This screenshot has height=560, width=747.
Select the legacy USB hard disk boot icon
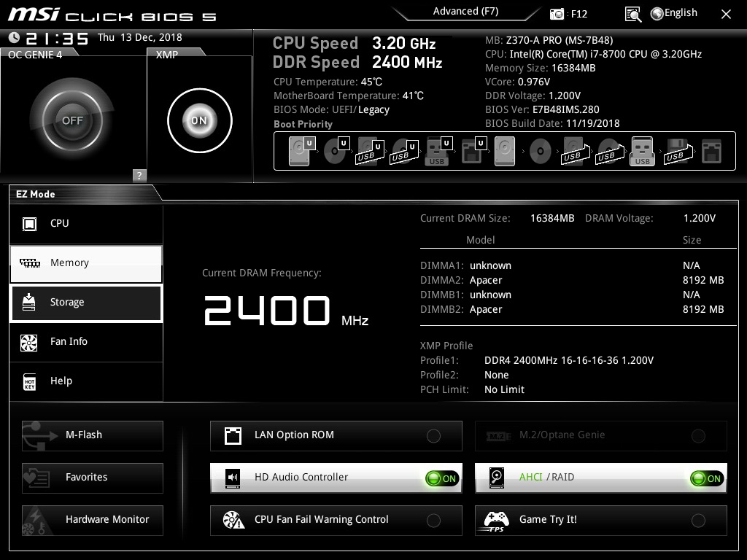[x=575, y=152]
